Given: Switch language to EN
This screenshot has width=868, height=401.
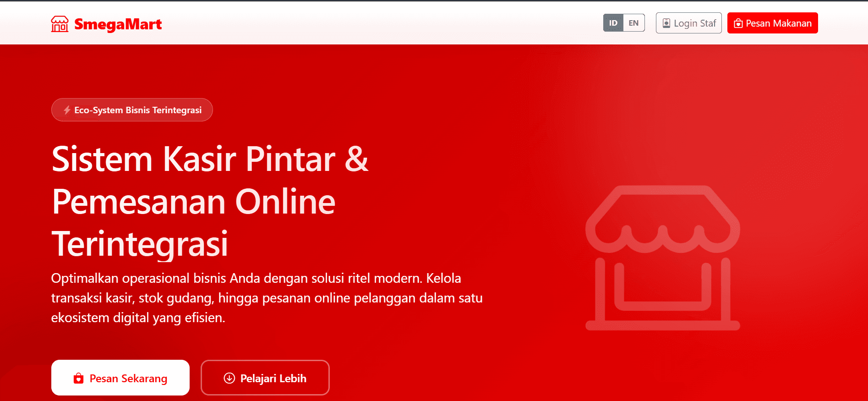Looking at the screenshot, I should point(633,23).
